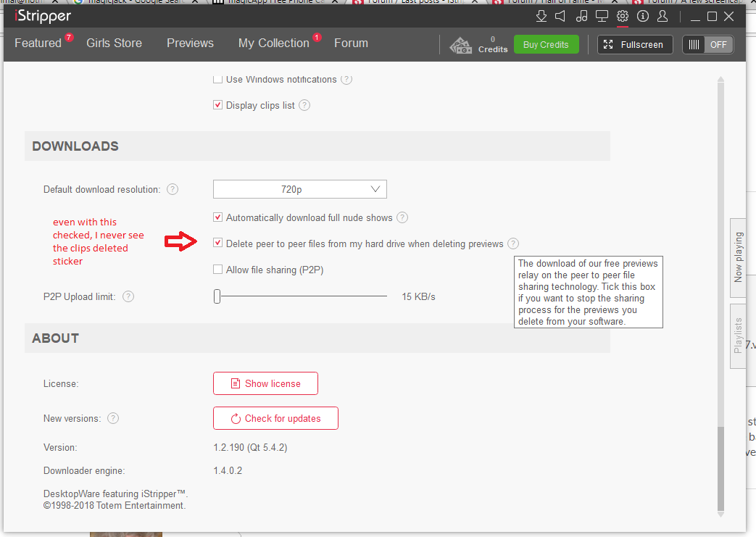This screenshot has width=756, height=537.
Task: Show help for Use Windows notifications
Action: pyautogui.click(x=346, y=79)
